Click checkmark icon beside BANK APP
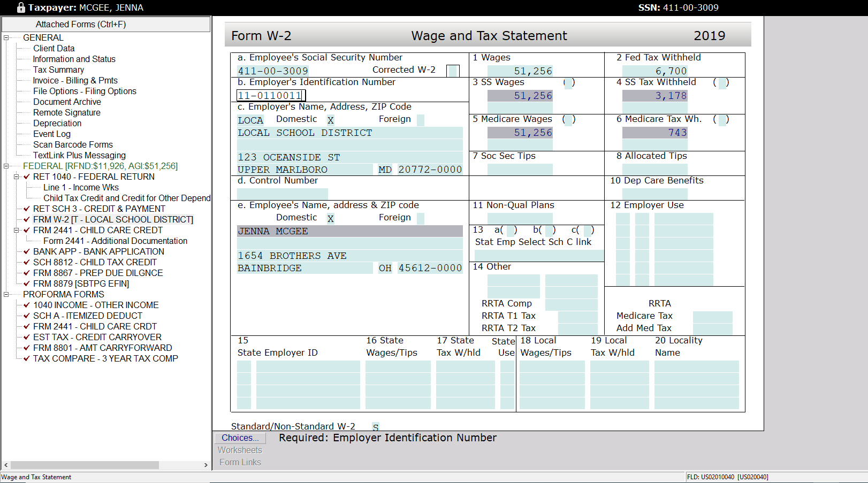The width and height of the screenshot is (868, 483). (27, 251)
